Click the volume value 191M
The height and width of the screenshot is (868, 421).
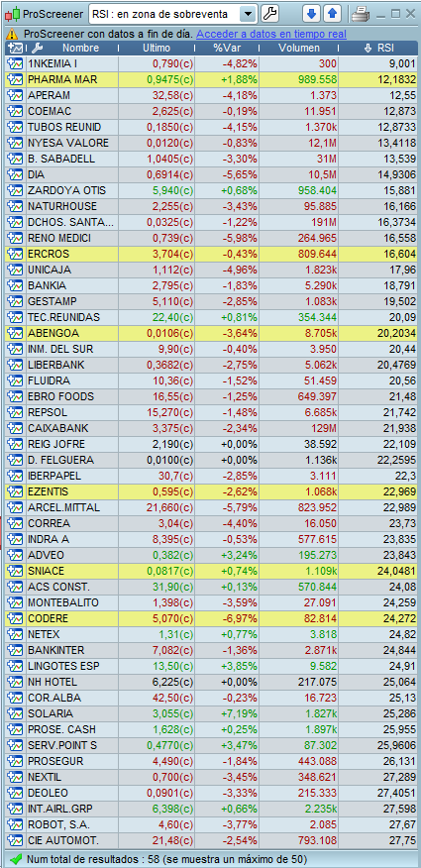325,223
